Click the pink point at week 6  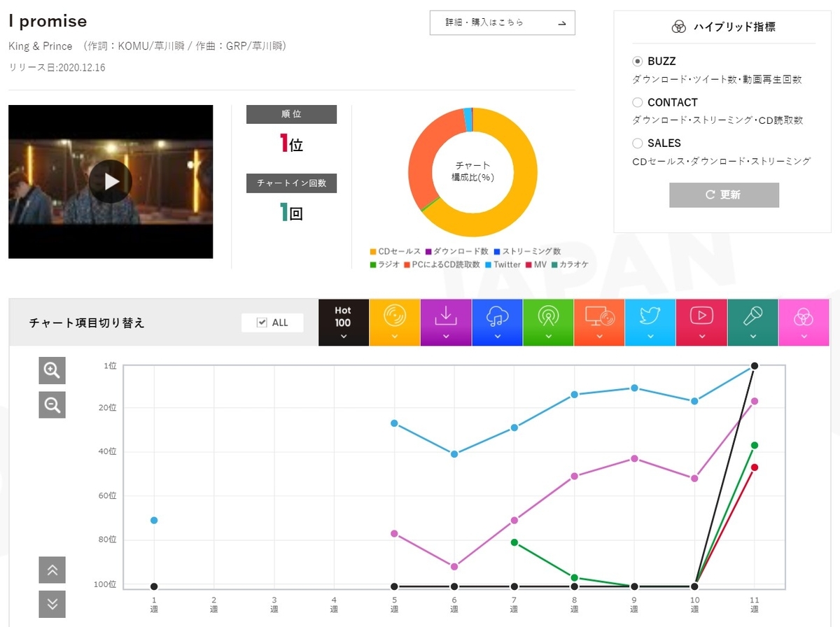[454, 566]
